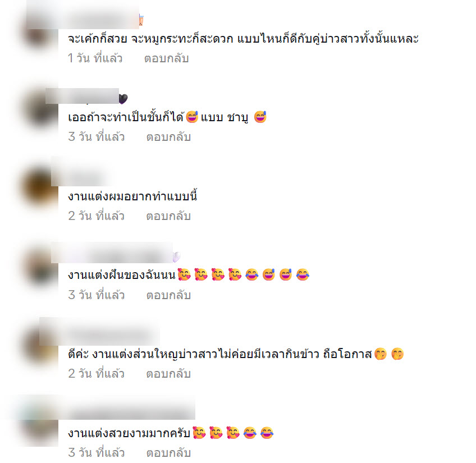Click the black heart beside second commenter's name
Image resolution: width=476 pixels, height=463 pixels.
click(123, 99)
